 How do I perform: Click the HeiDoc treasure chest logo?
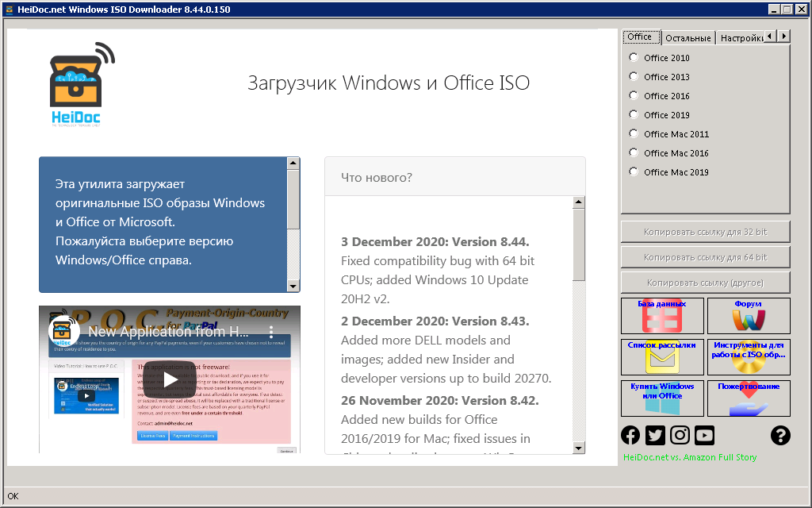82,84
